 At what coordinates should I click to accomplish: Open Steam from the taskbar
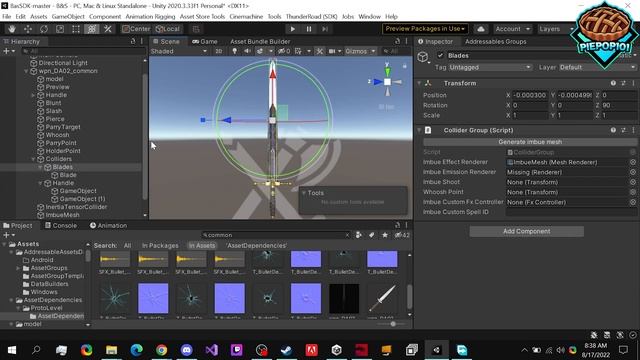[287, 350]
